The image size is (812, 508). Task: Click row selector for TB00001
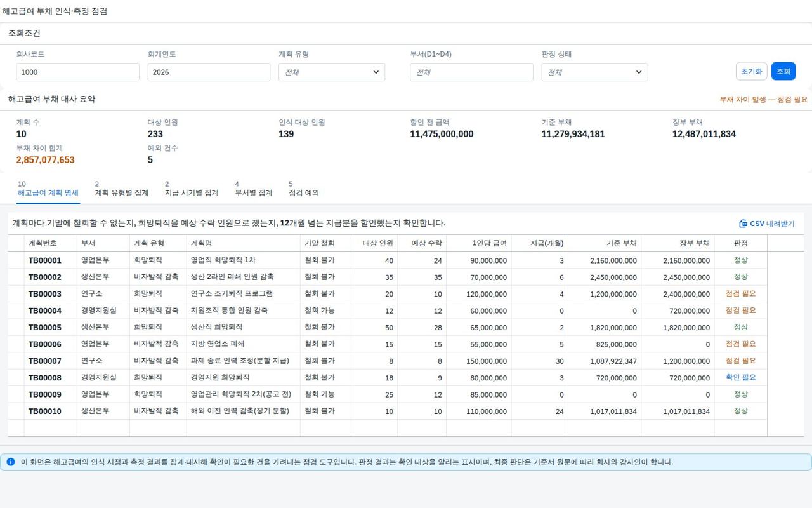(16, 260)
